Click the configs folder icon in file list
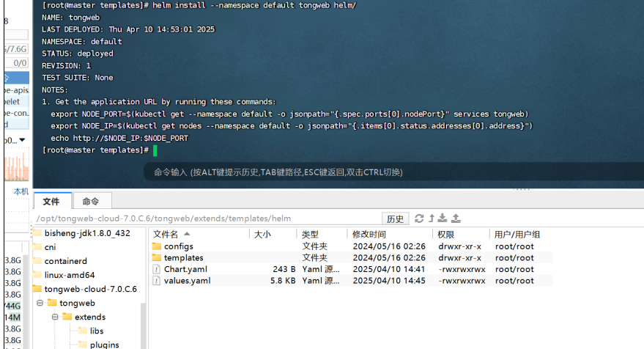Screen dimensions: 644x349 pyautogui.click(x=157, y=246)
